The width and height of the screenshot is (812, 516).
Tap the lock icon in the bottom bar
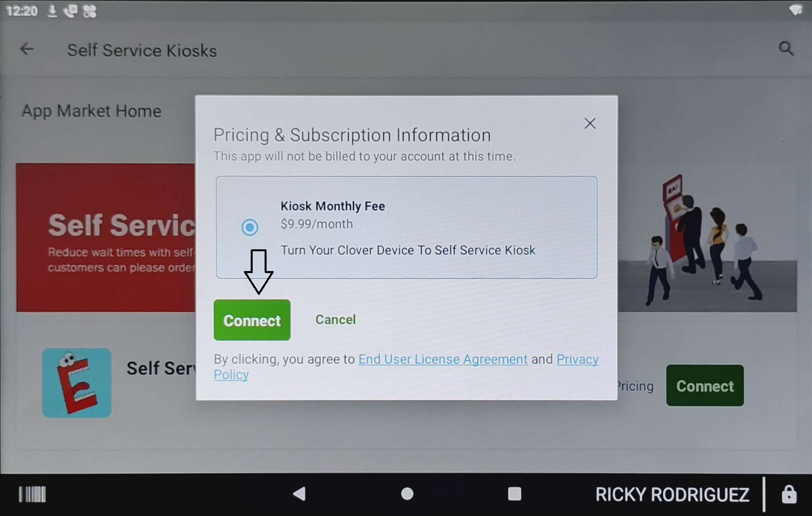[x=789, y=495]
